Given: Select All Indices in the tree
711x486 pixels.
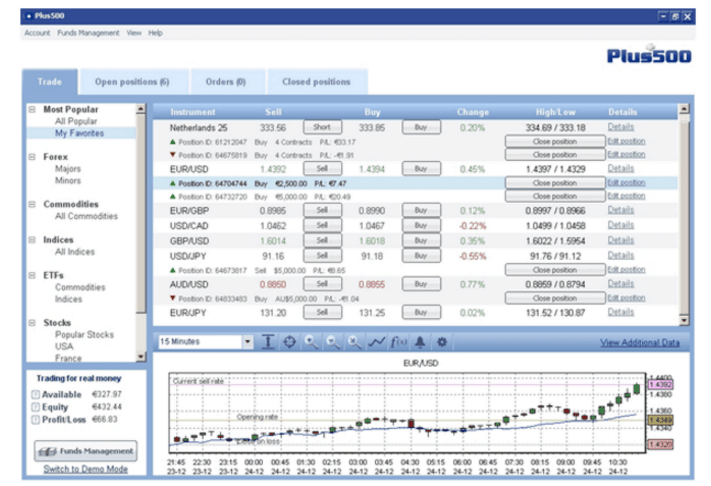Looking at the screenshot, I should pyautogui.click(x=75, y=252).
